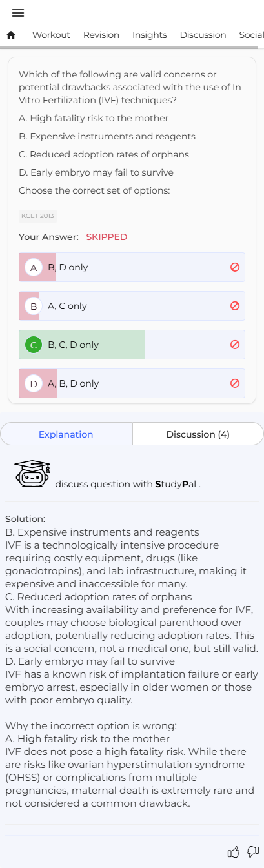Click prohibited icon on B, C, D only row
The height and width of the screenshot is (868, 264).
[x=235, y=345]
